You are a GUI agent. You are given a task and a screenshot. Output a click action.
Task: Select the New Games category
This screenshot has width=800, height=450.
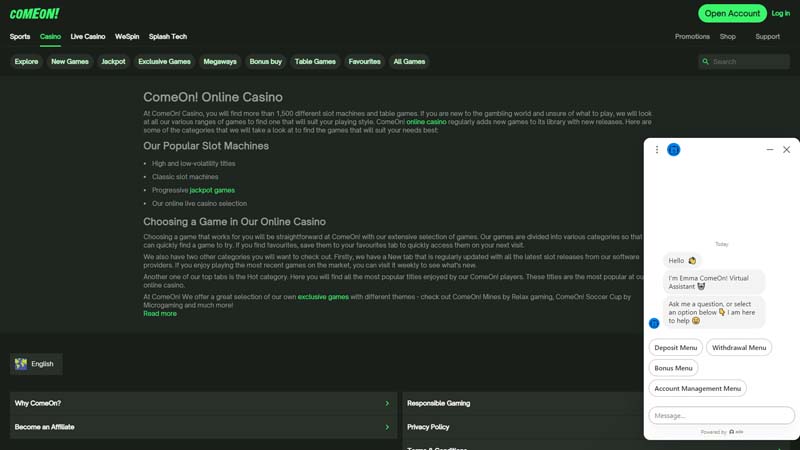pos(70,62)
